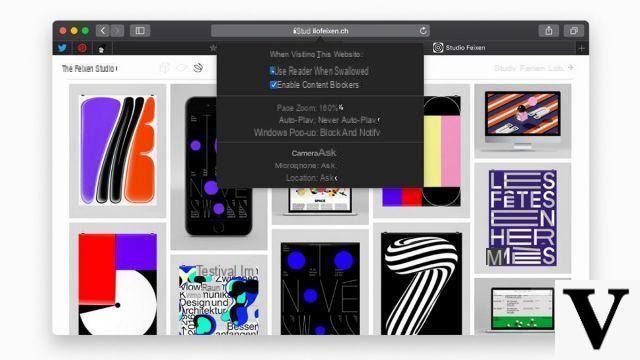Click The Feixen Studio site title
This screenshot has width=640, height=360.
point(89,69)
